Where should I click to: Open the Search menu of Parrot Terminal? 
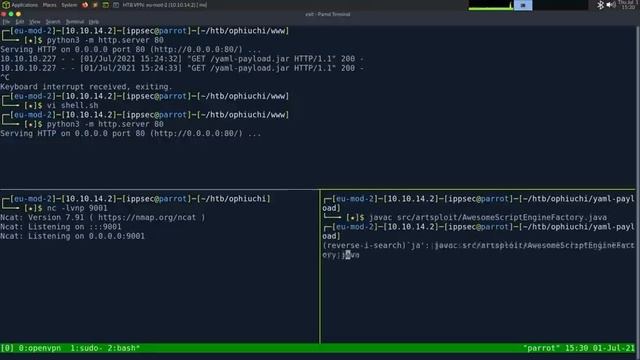tap(53, 22)
